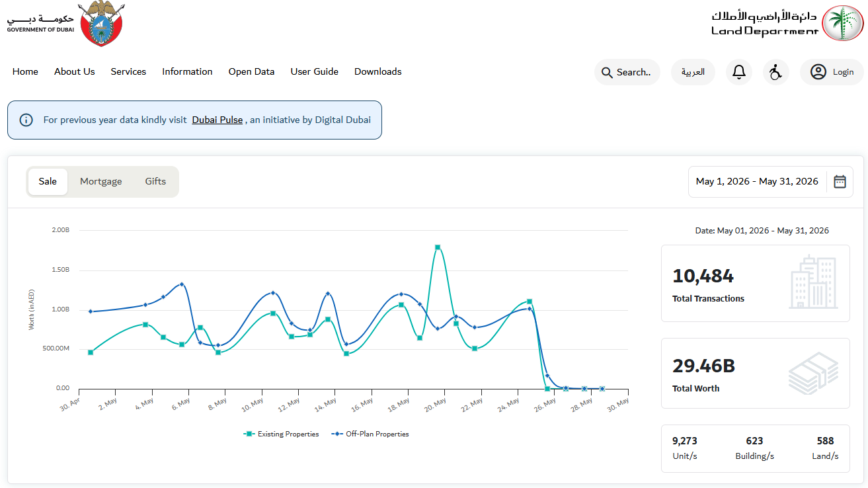Go to the User Guide page
The image size is (868, 488).
pos(315,71)
